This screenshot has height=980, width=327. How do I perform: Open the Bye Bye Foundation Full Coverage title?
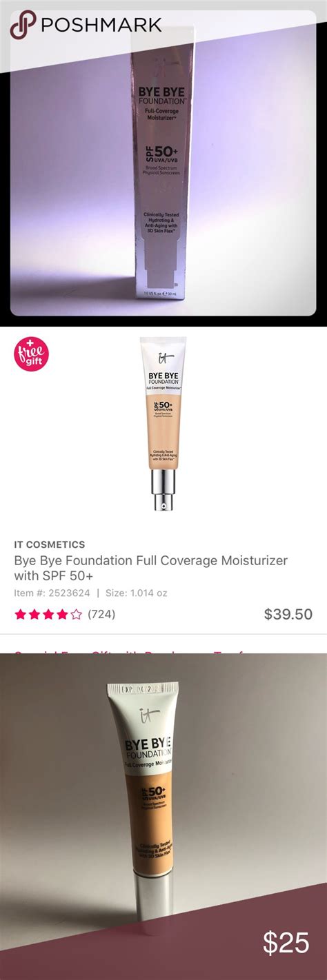tap(151, 568)
